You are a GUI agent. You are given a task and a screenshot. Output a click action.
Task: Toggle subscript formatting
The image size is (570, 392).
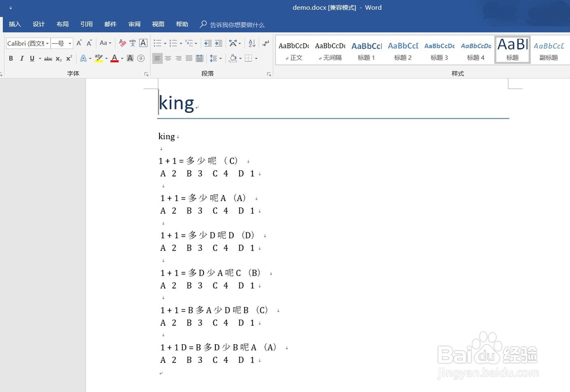[x=59, y=58]
